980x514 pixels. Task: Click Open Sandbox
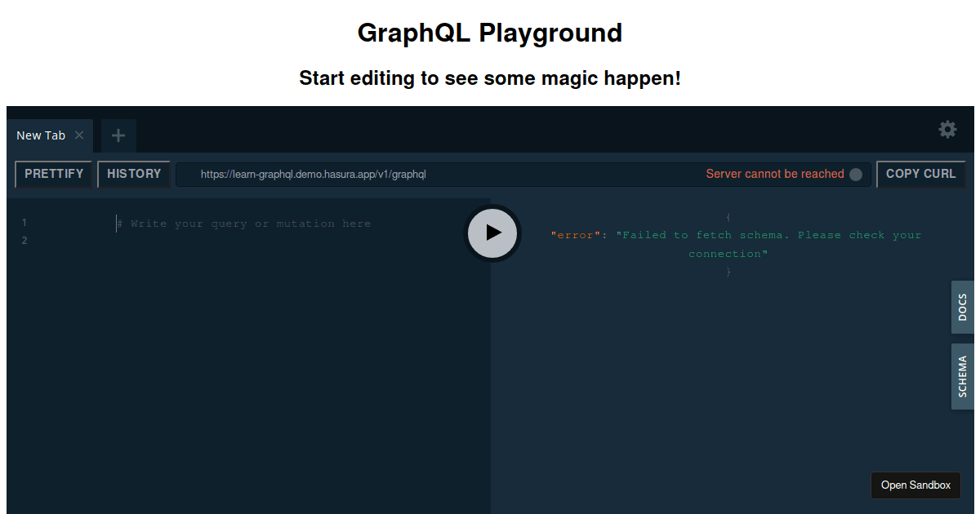pyautogui.click(x=915, y=485)
